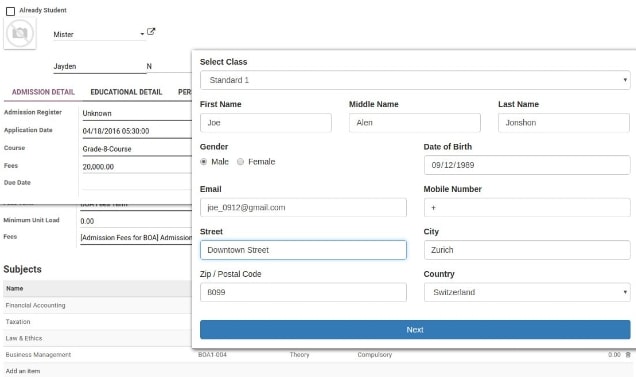The width and height of the screenshot is (636, 377).
Task: Click the Admission Register field showing Unknown
Action: click(137, 114)
